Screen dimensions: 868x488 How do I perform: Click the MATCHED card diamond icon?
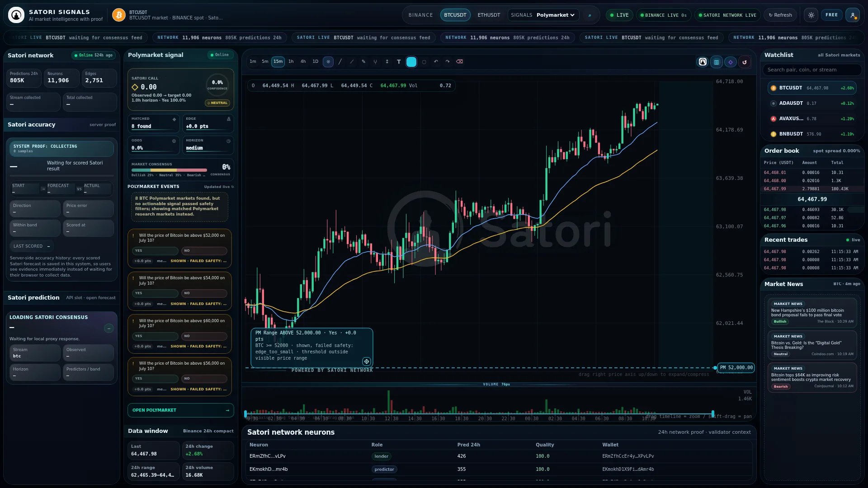(x=174, y=119)
